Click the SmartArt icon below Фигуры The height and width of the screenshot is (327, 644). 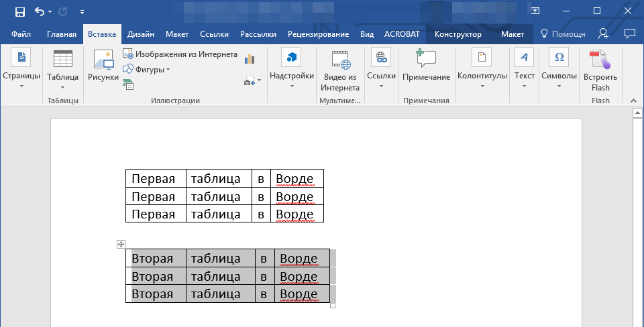coord(127,84)
